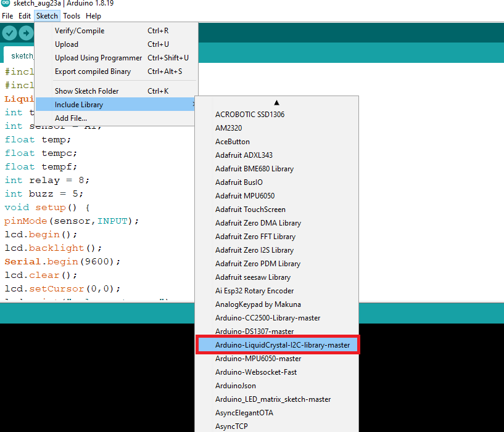Expand the Include Library submenu
504x432 pixels.
pyautogui.click(x=115, y=105)
